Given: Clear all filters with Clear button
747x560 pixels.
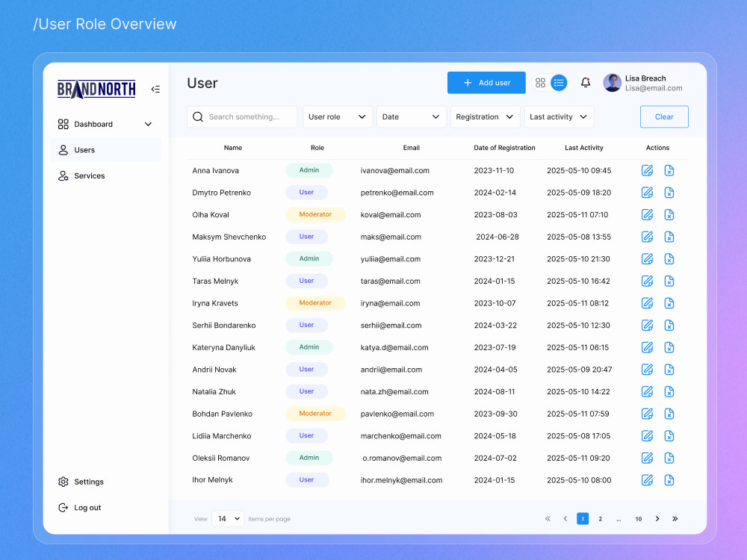Looking at the screenshot, I should coord(664,116).
